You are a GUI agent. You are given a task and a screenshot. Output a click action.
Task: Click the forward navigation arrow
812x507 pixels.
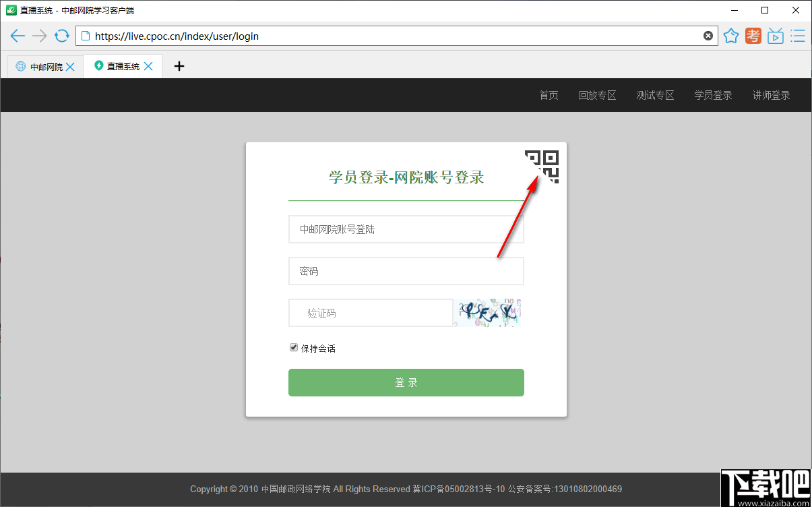39,36
